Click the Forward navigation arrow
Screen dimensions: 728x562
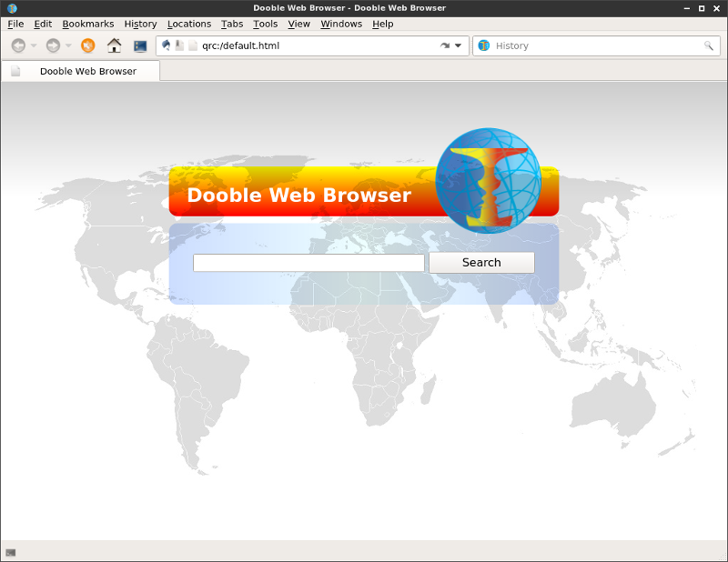click(53, 45)
